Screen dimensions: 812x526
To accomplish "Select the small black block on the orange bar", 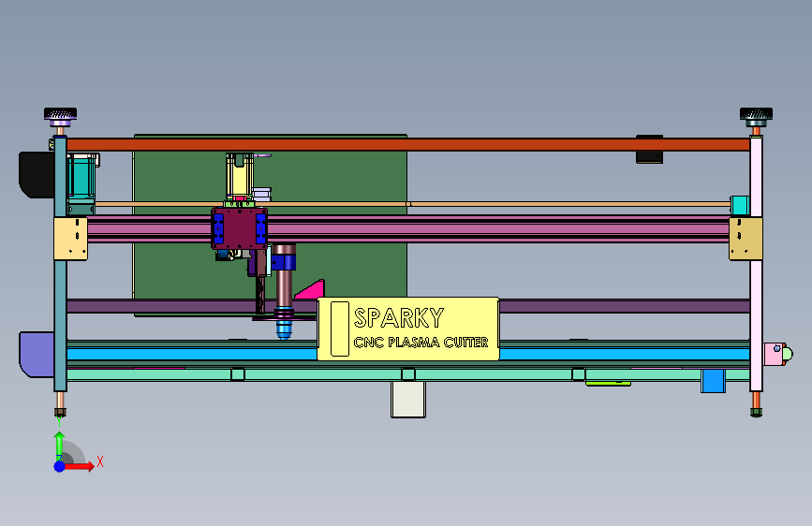I will pos(649,156).
